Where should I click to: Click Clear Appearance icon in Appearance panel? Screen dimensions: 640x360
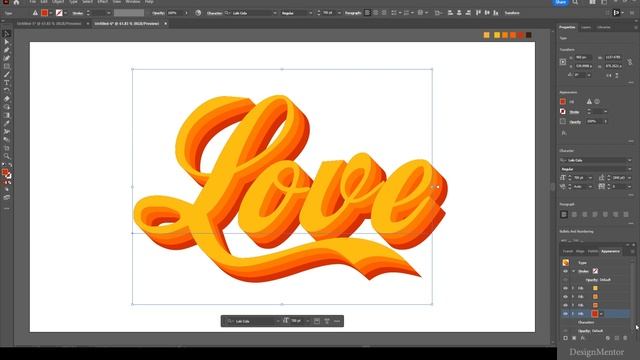[608, 338]
